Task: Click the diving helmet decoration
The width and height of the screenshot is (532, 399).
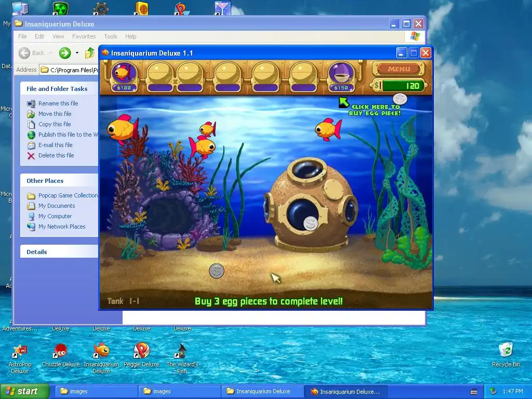Action: [x=311, y=204]
